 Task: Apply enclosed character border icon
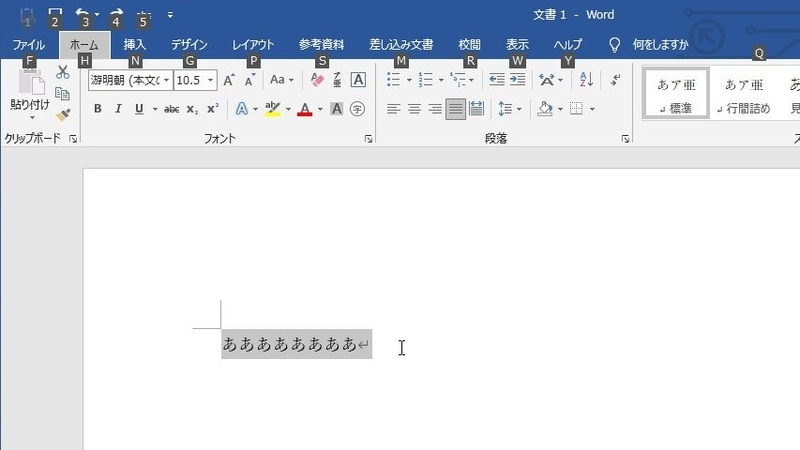[358, 80]
